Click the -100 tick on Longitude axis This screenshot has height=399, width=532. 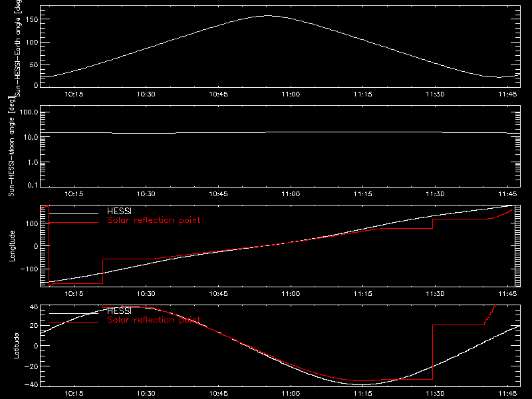pos(29,269)
